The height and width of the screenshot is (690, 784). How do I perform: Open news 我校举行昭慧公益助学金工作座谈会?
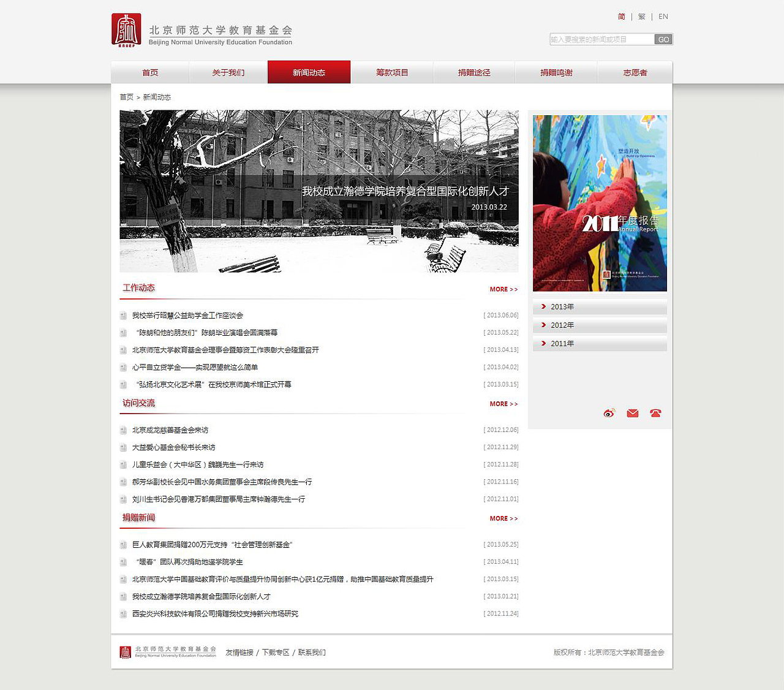(x=187, y=316)
